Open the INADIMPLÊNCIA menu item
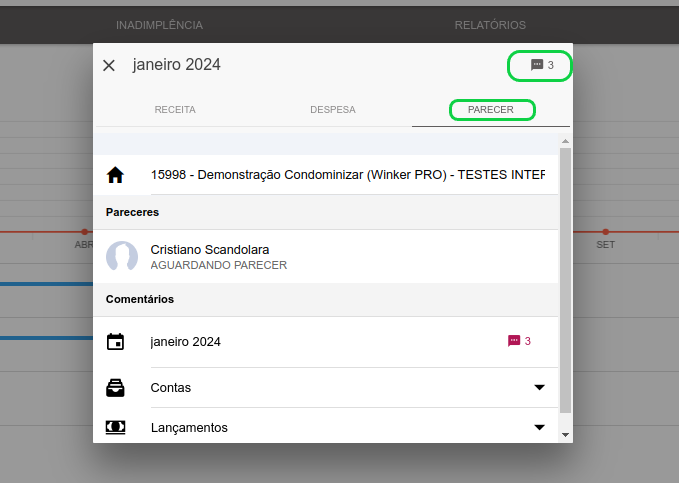Screen dimensions: 679x483 tap(159, 25)
